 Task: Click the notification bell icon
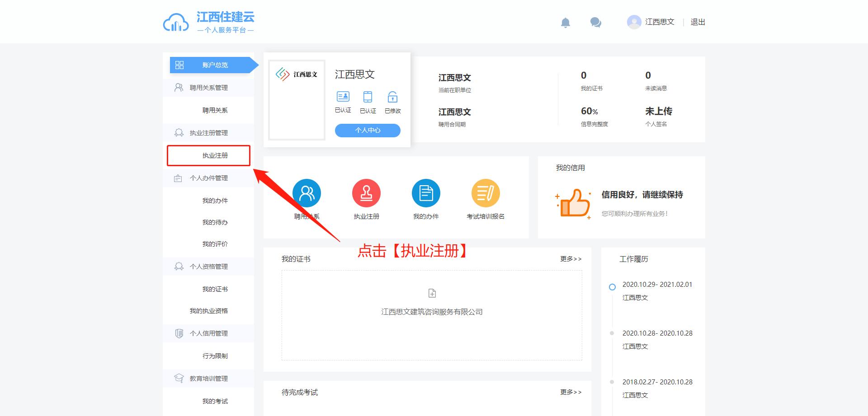click(x=565, y=23)
